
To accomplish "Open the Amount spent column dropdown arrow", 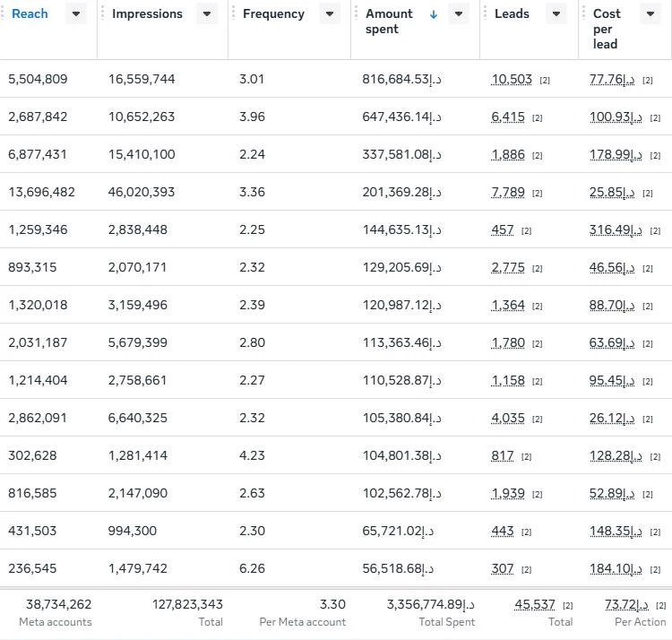I will pos(459,14).
